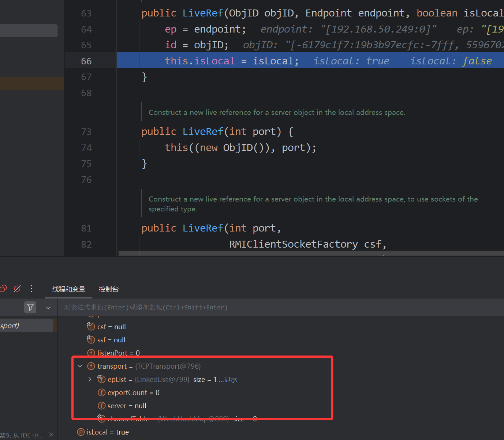Click the View Breakpoints icon in debug toolbar

tap(3, 289)
